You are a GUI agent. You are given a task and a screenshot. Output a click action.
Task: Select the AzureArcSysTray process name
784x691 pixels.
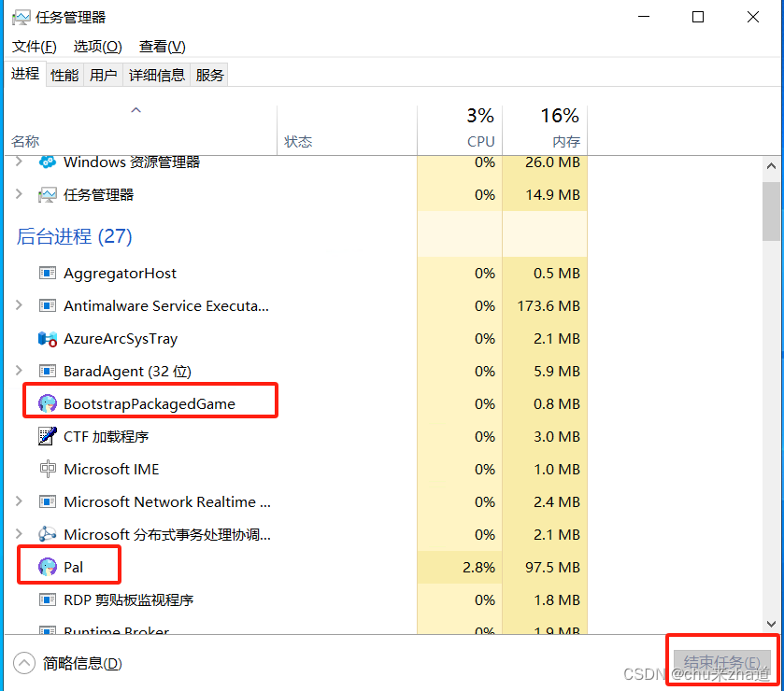pos(121,339)
